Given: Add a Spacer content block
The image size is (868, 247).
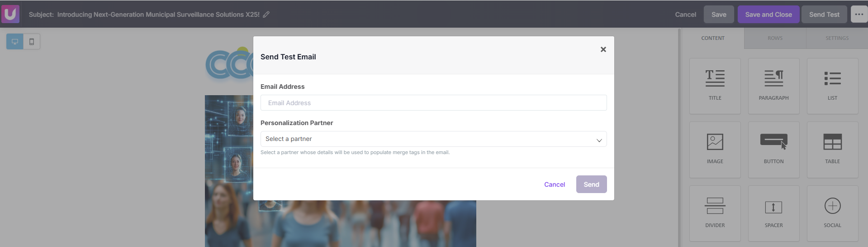Looking at the screenshot, I should (x=773, y=213).
